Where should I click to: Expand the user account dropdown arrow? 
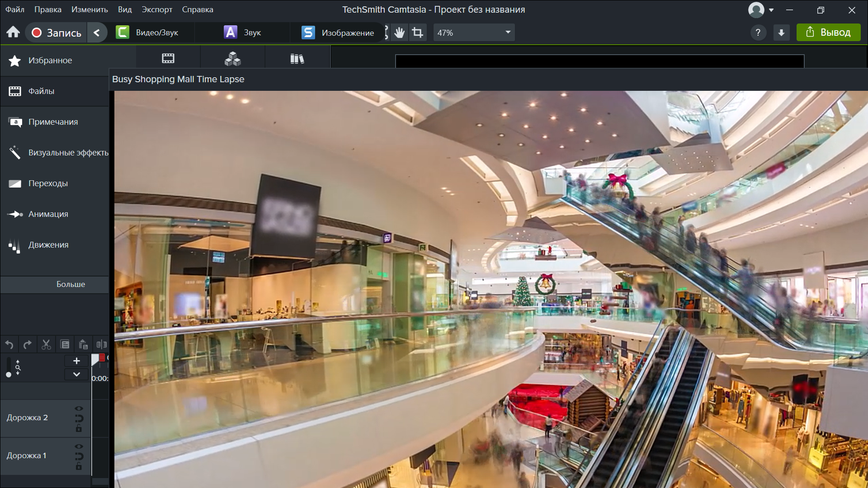(771, 10)
